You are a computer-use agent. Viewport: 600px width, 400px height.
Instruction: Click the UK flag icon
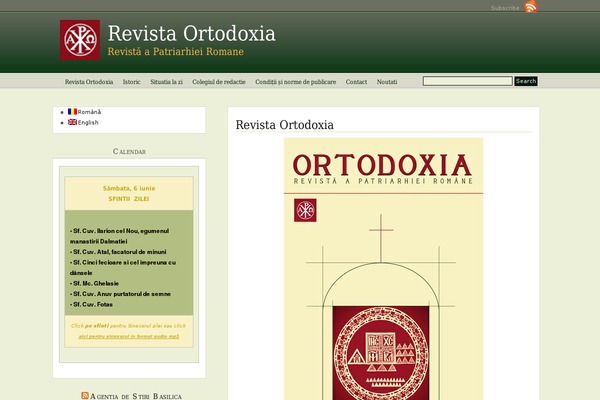tap(72, 122)
